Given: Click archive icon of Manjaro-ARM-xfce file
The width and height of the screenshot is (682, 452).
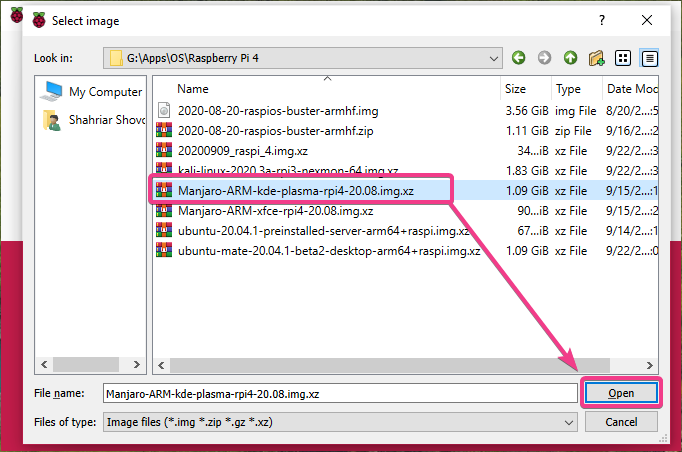Looking at the screenshot, I should 164,210.
